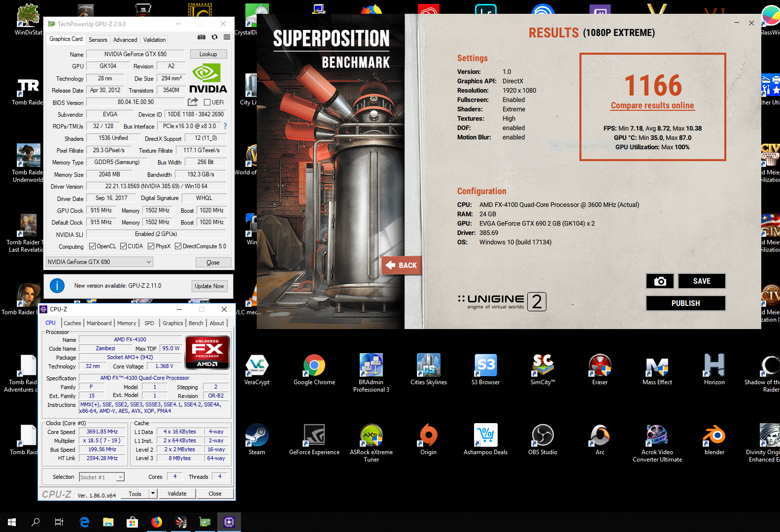Click Windows Start button
The height and width of the screenshot is (532, 780).
pos(12,522)
